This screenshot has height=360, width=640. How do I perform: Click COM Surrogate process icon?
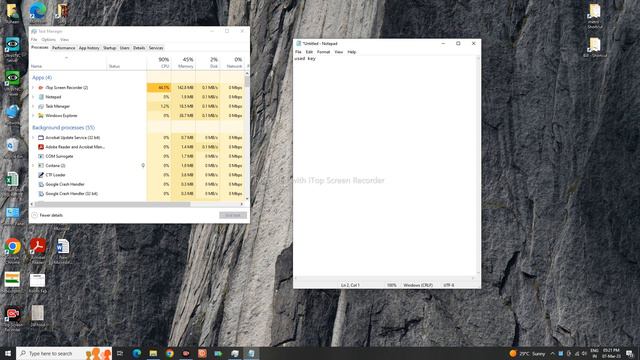point(41,156)
